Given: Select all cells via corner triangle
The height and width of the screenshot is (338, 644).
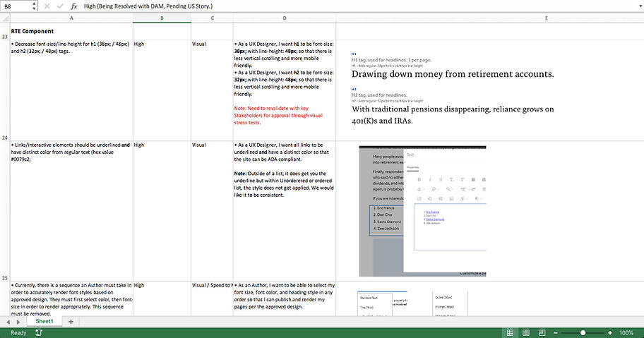Looking at the screenshot, I should coord(5,18).
